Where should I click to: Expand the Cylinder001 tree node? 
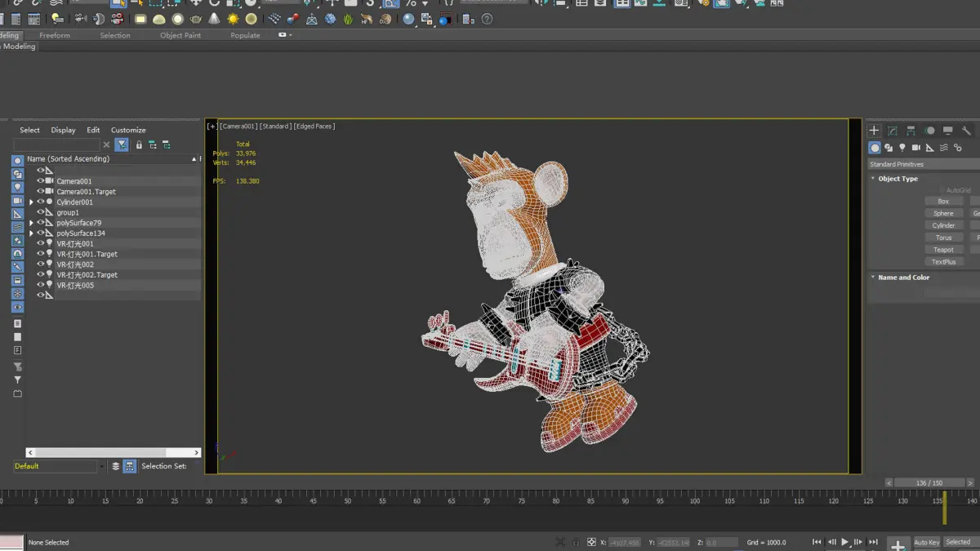31,202
